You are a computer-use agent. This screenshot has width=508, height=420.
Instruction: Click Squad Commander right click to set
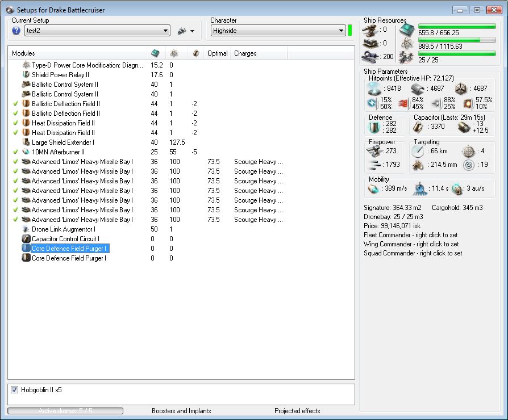click(413, 253)
